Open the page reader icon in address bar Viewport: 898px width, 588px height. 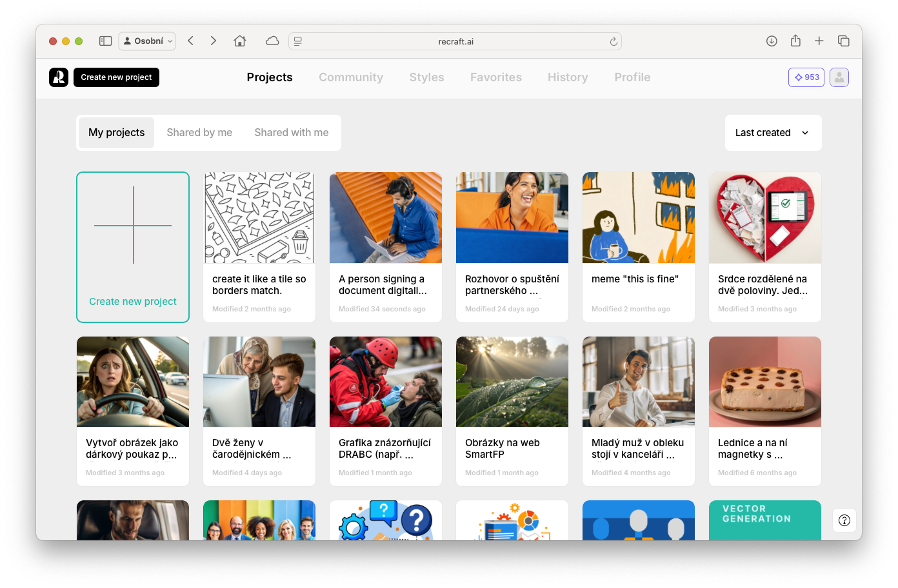click(298, 41)
